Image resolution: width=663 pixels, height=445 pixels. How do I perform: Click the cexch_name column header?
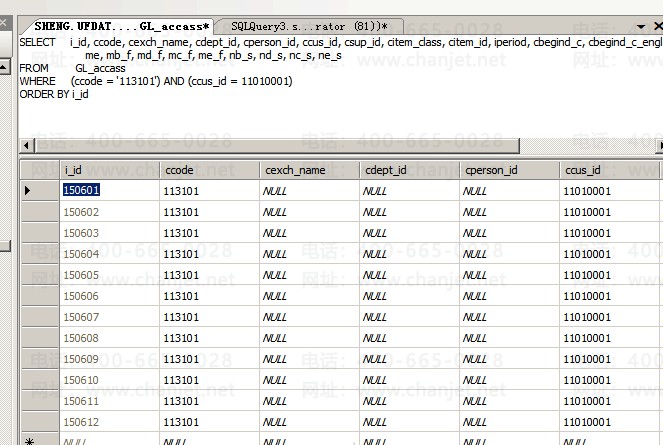[x=309, y=170]
